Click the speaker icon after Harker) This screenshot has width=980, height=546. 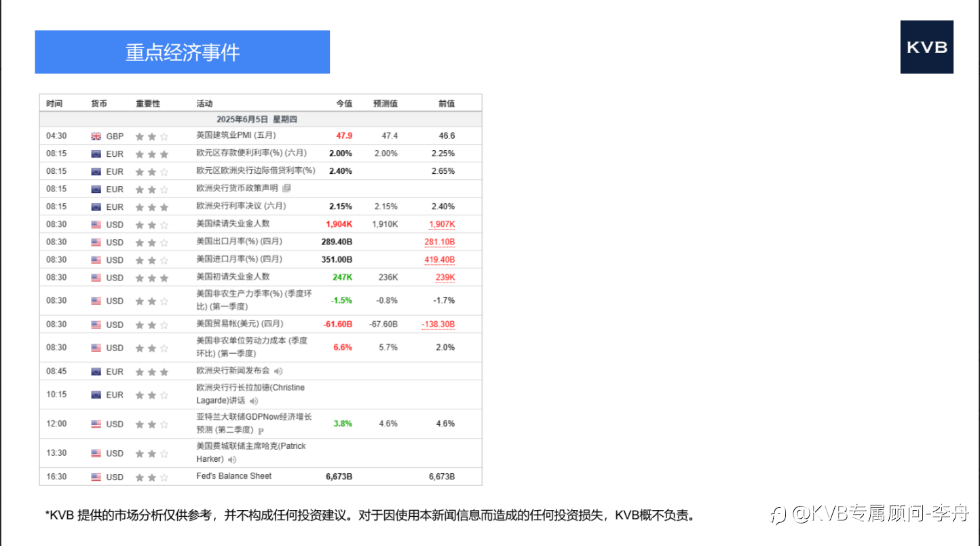[232, 460]
